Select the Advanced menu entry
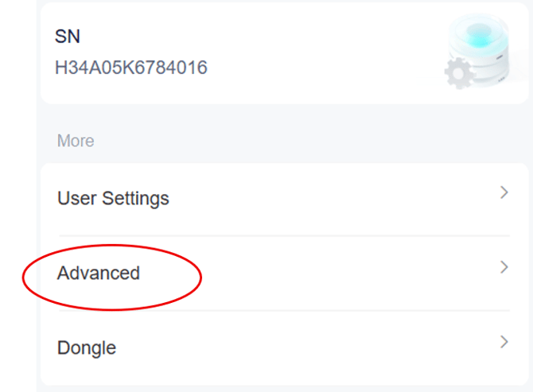 tap(284, 273)
